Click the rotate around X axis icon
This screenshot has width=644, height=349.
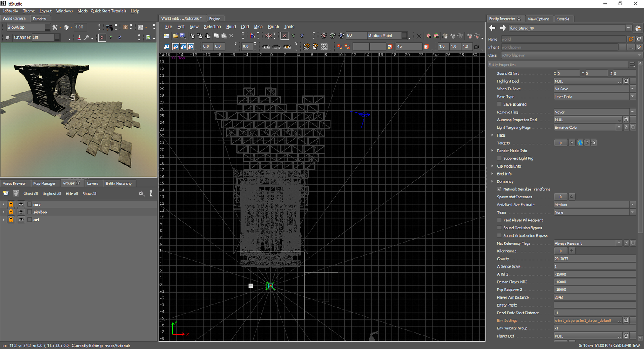click(324, 36)
